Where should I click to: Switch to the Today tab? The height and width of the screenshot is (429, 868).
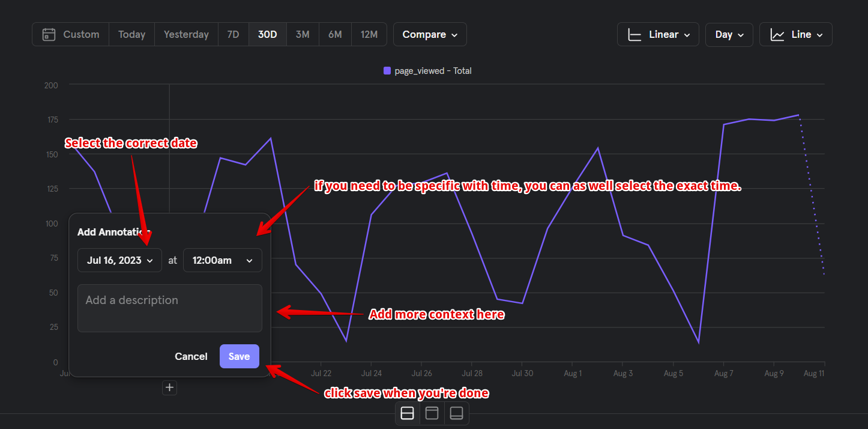point(131,34)
